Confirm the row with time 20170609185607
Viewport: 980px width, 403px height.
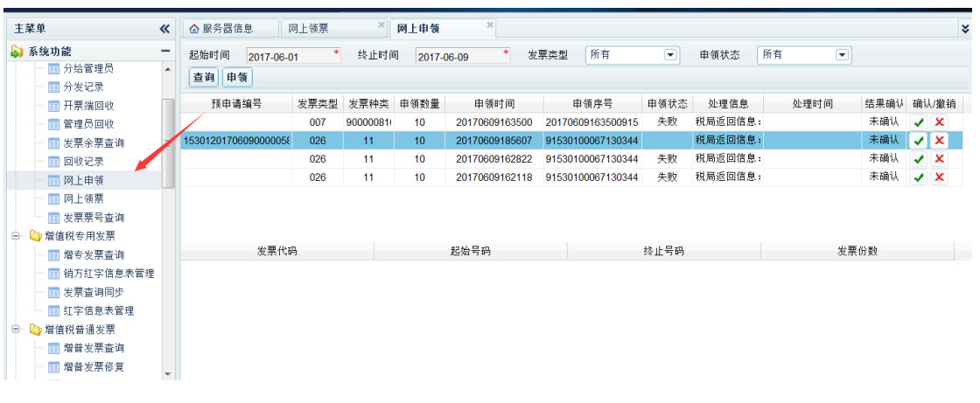tap(918, 141)
